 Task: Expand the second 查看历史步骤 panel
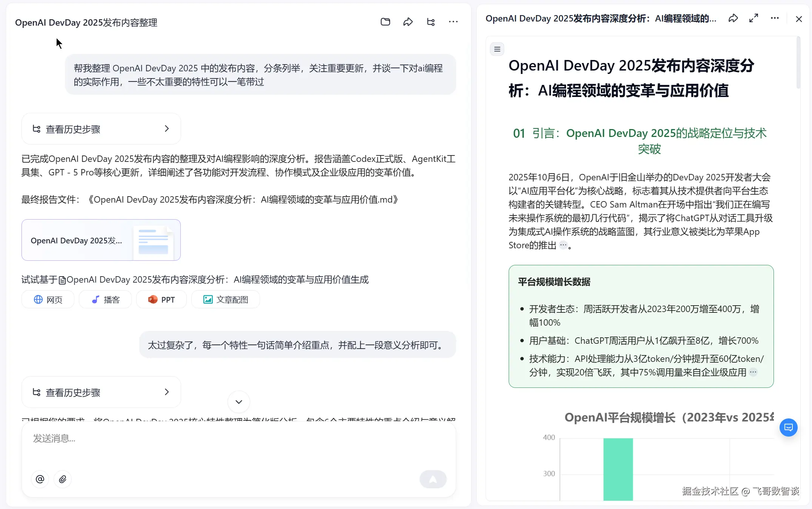[x=101, y=392]
